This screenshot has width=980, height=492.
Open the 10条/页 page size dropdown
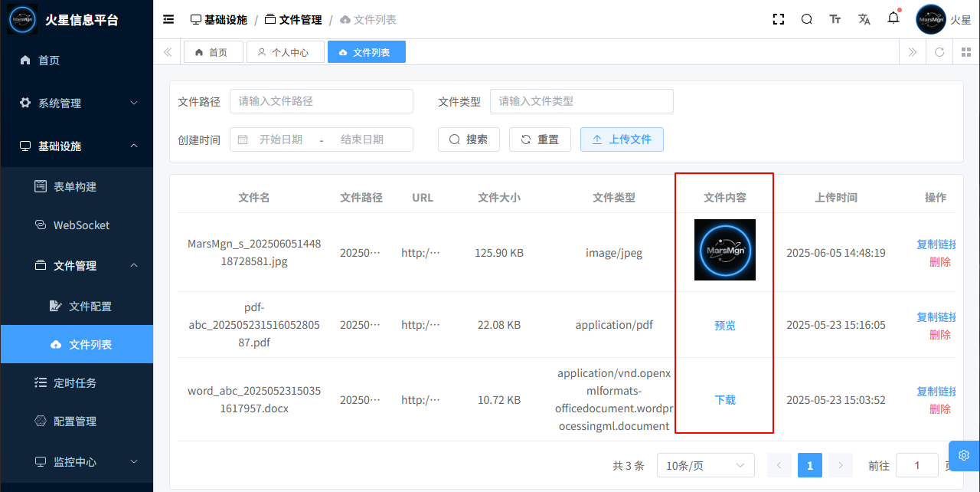[x=705, y=465]
